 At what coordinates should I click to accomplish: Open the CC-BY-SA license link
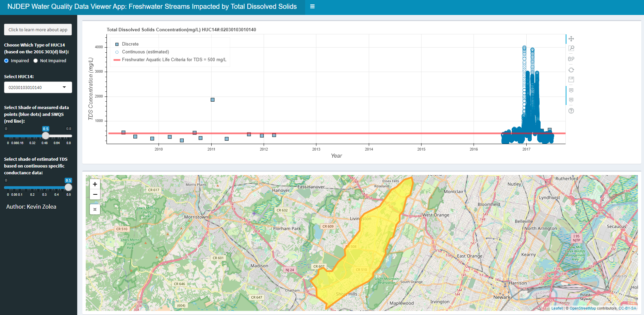(x=626, y=308)
